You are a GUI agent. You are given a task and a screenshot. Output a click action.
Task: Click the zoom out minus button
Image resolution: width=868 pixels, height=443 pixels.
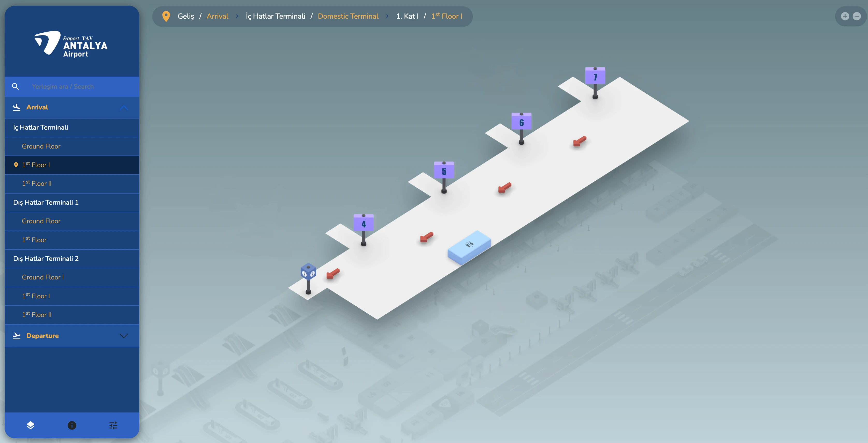857,16
